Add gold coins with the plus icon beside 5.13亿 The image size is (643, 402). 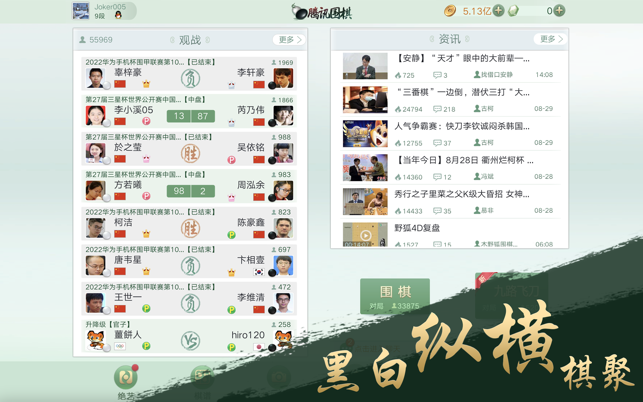coord(498,11)
